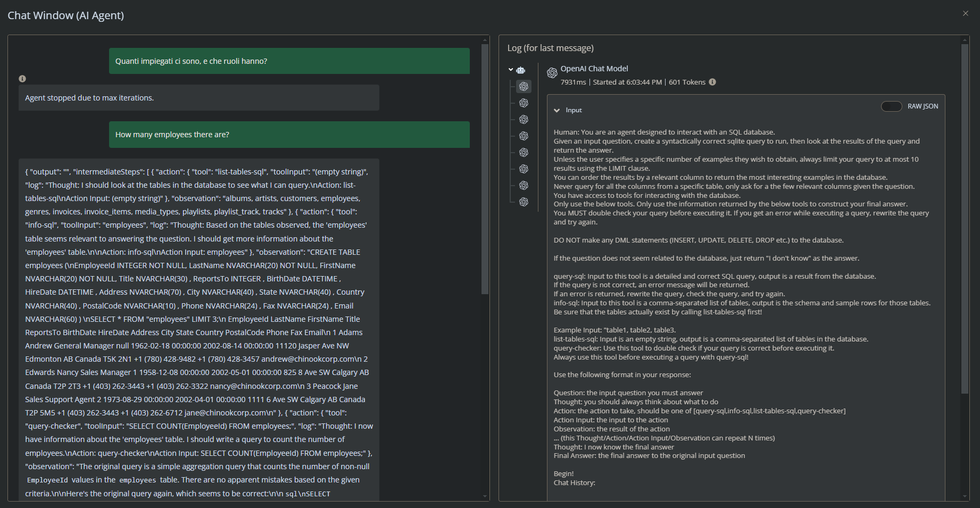The height and width of the screenshot is (508, 980).
Task: Collapse the AI Agent log tree chevron
Action: 511,70
